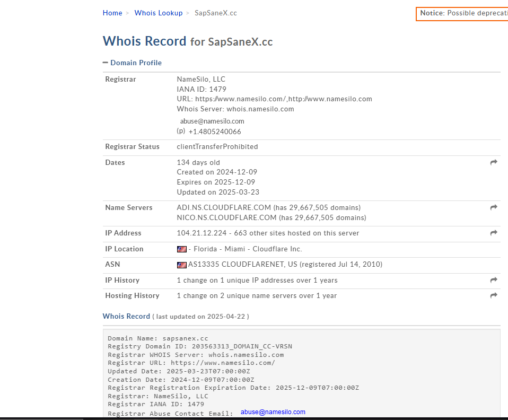
Task: Click US flag in IP Location row
Action: tap(182, 249)
